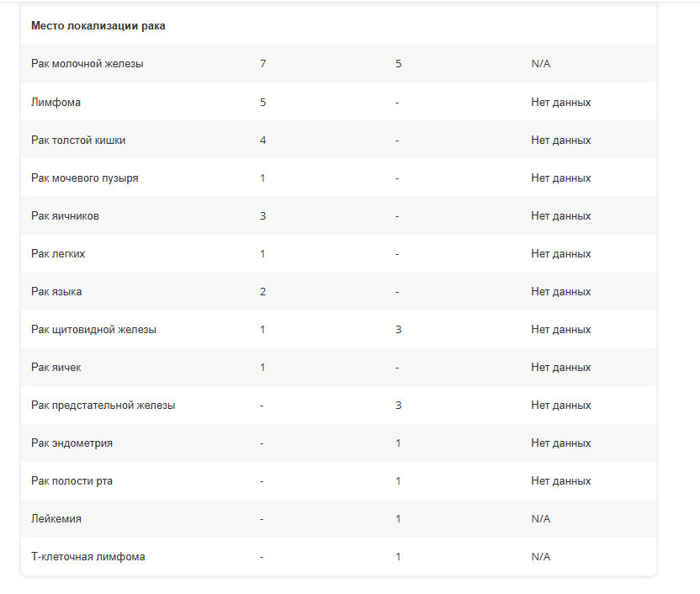
Task: Click the 'Лимфома' row label
Action: pos(56,102)
